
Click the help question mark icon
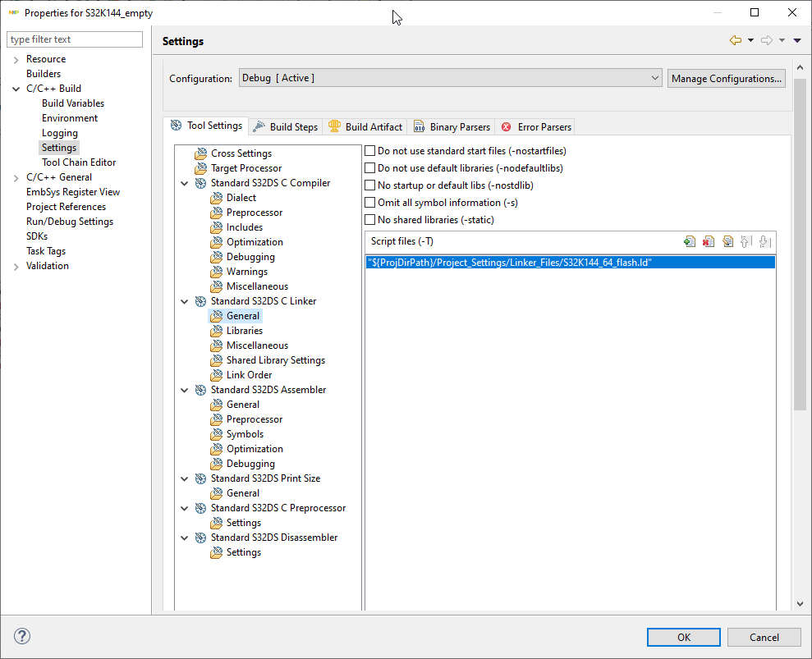(x=22, y=636)
